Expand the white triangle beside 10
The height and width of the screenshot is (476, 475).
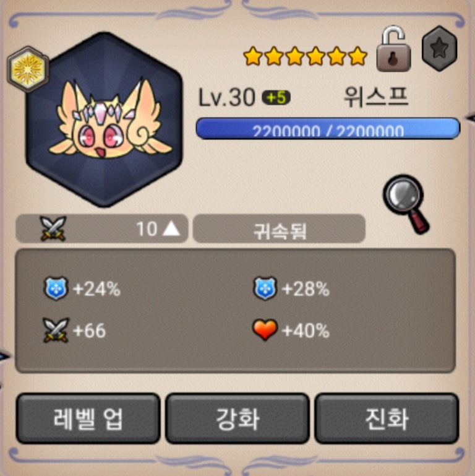(x=171, y=228)
